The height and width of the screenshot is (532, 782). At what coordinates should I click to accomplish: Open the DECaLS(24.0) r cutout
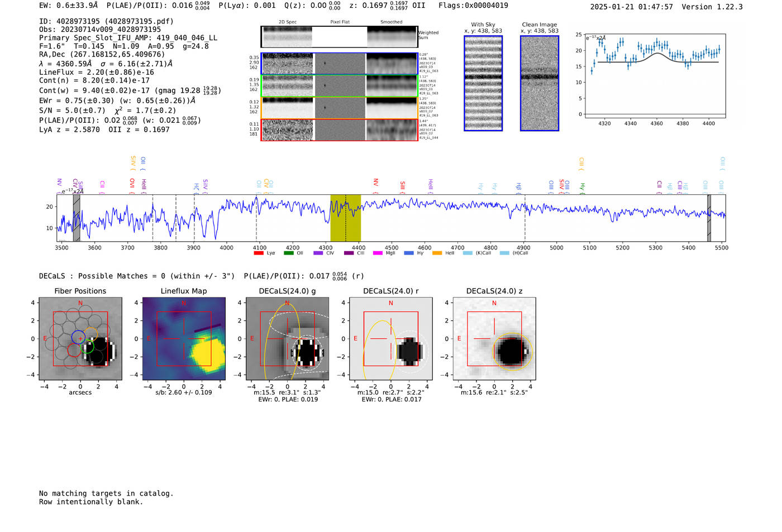tap(390, 339)
